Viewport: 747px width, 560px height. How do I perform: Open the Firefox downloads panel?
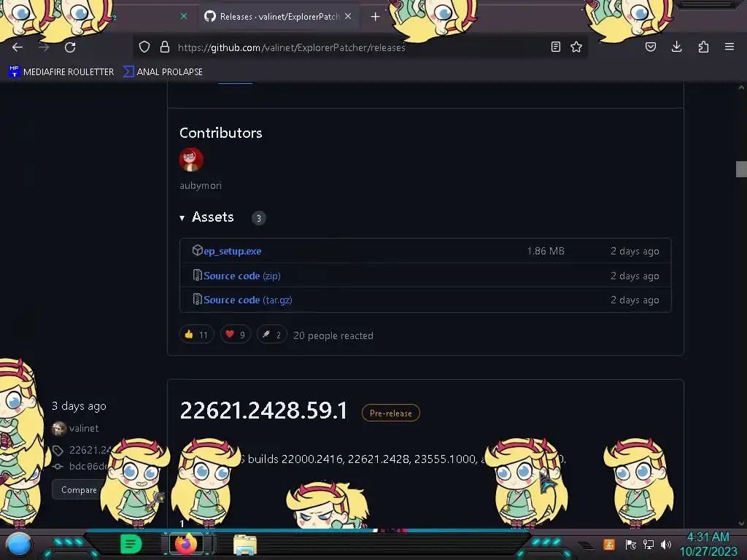tap(676, 47)
